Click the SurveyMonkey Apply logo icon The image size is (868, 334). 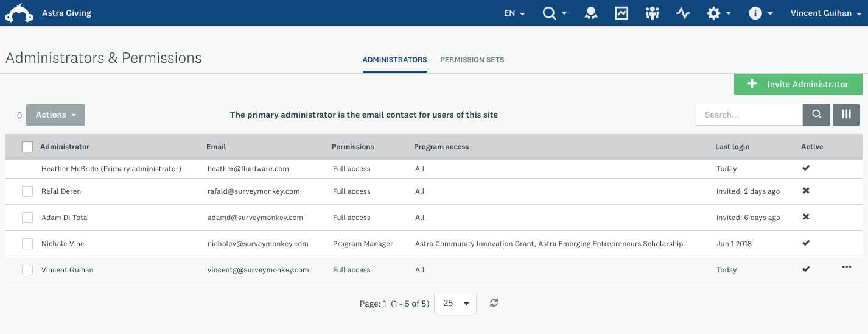click(19, 12)
